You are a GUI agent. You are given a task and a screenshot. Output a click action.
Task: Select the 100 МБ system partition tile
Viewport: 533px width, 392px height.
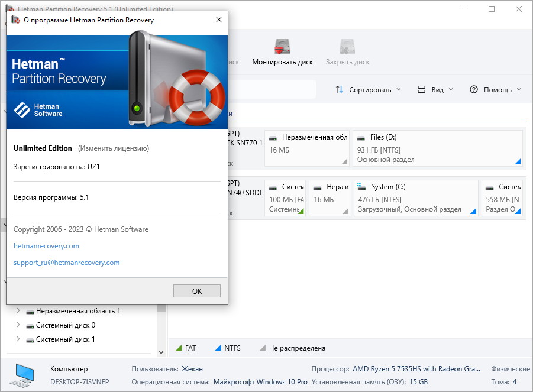click(x=285, y=198)
